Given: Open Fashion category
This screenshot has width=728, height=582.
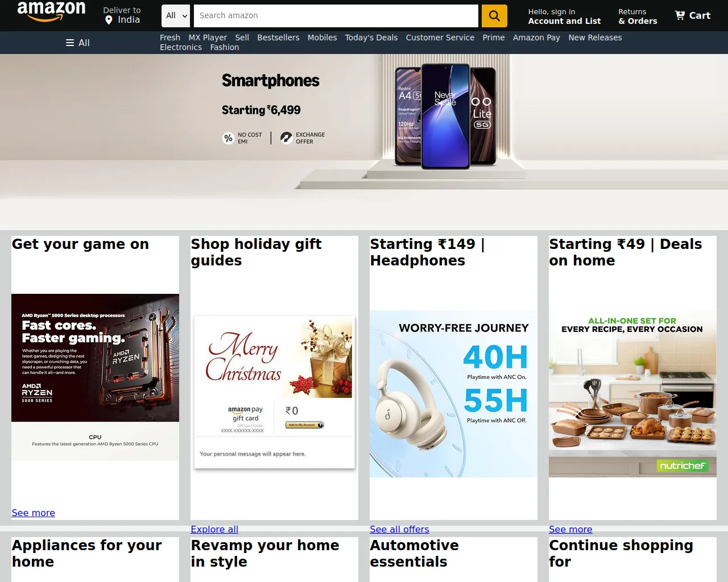Looking at the screenshot, I should pyautogui.click(x=225, y=47).
